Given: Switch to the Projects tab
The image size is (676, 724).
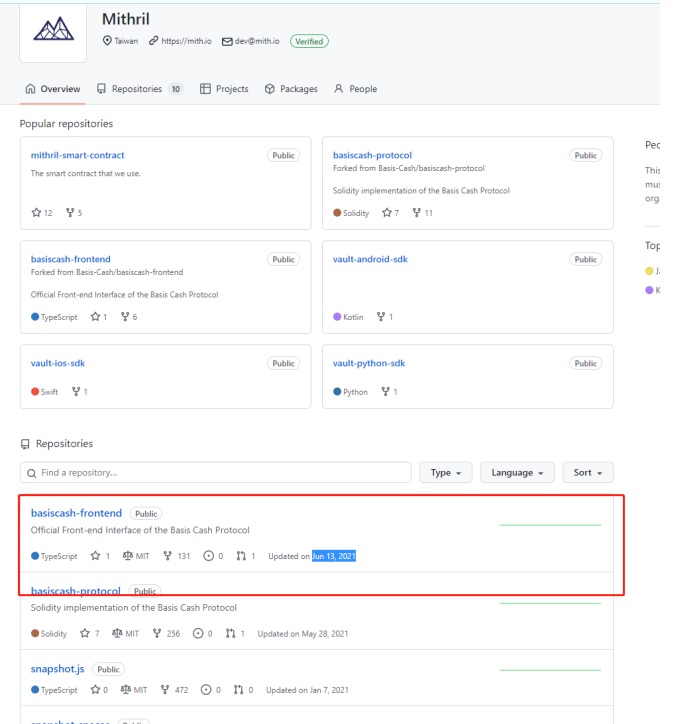Looking at the screenshot, I should (224, 89).
